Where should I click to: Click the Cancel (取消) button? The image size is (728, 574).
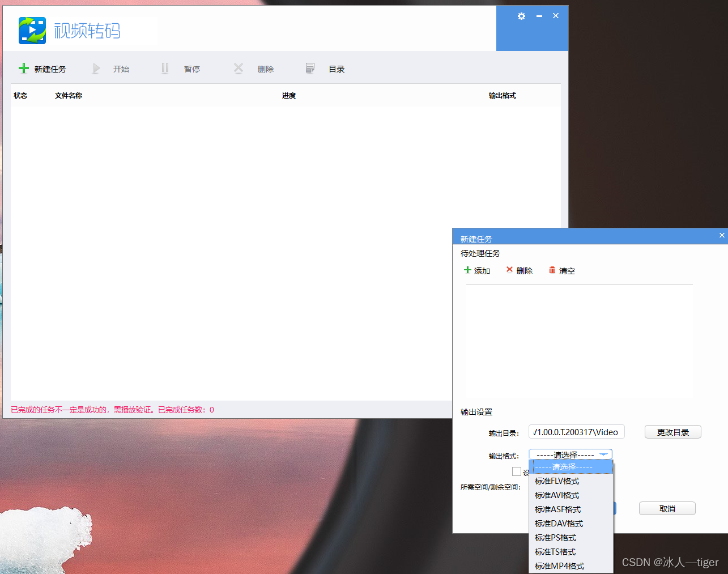click(x=667, y=509)
